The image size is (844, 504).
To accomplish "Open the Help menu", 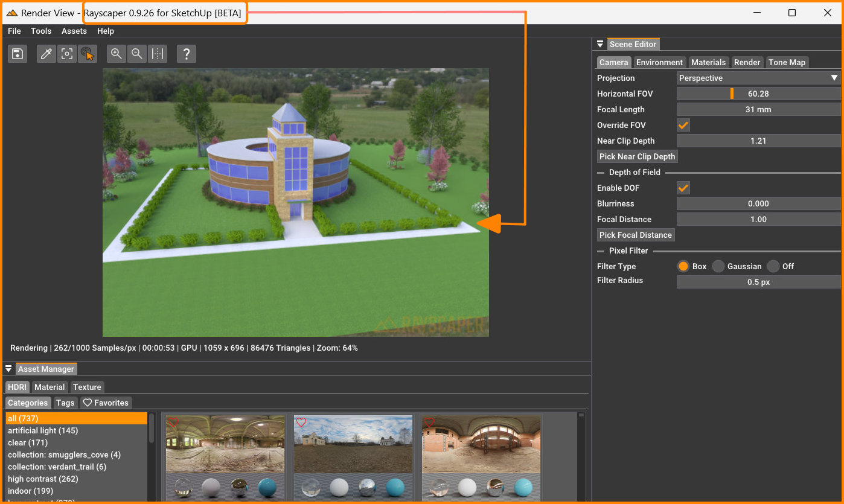I will 106,31.
